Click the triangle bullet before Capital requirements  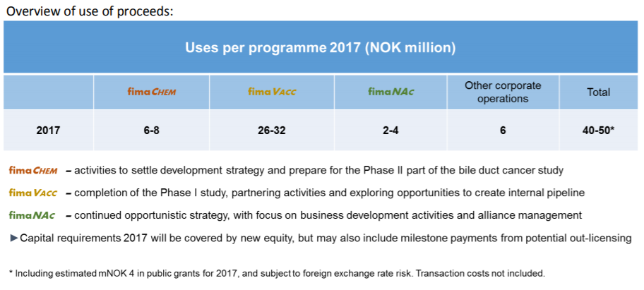[13, 238]
